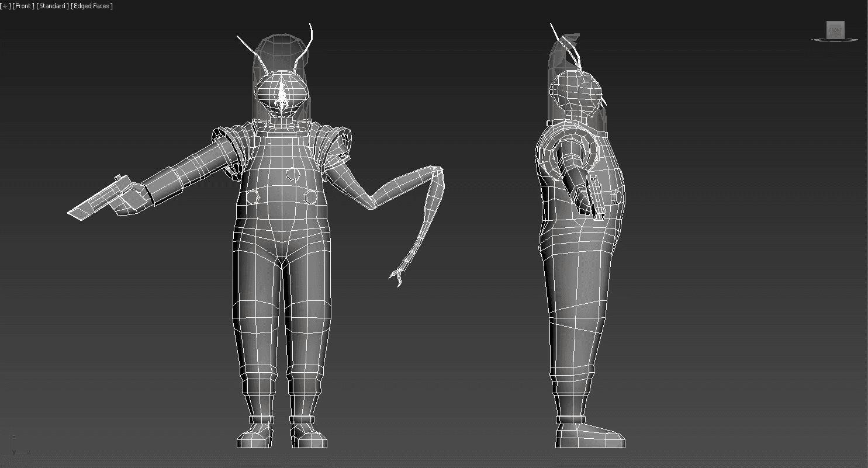Open the [Standard] shading quality menu
The image size is (868, 468).
click(53, 6)
